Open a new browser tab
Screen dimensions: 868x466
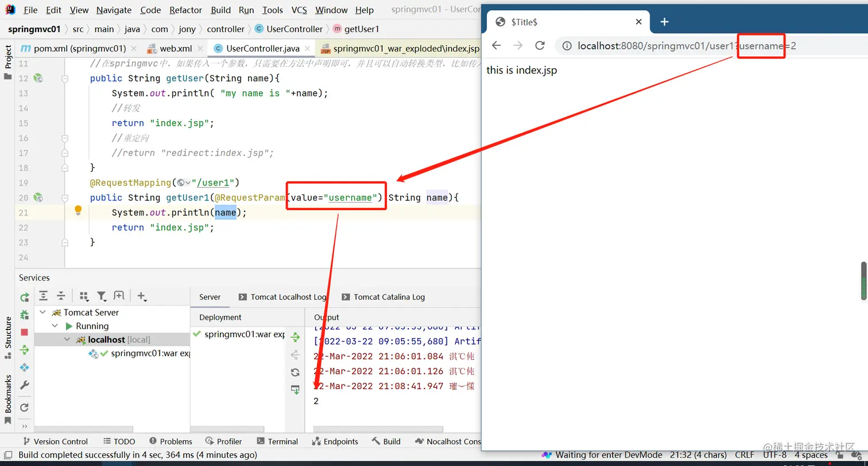664,22
